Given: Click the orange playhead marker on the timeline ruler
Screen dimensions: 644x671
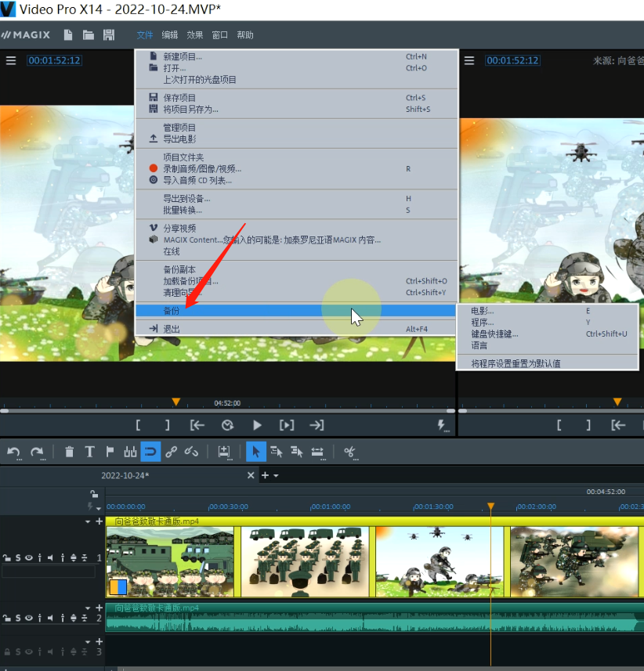Looking at the screenshot, I should 490,507.
